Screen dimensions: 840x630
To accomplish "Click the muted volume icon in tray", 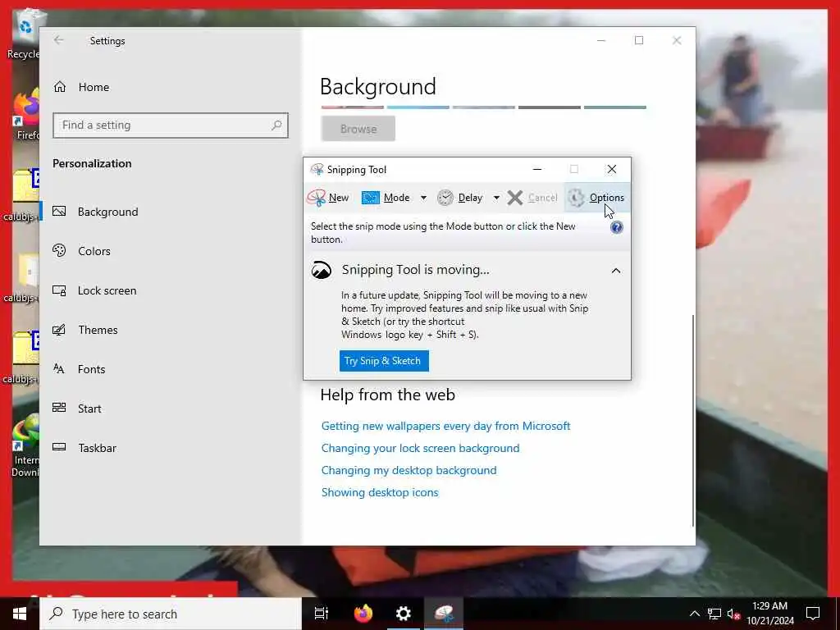I will point(733,614).
